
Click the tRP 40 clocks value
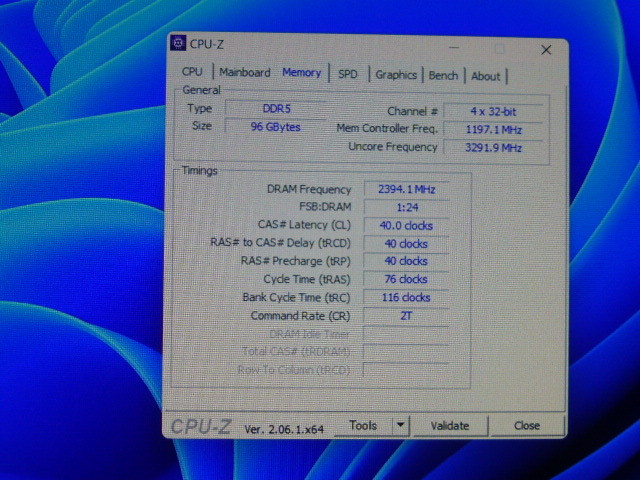click(407, 261)
